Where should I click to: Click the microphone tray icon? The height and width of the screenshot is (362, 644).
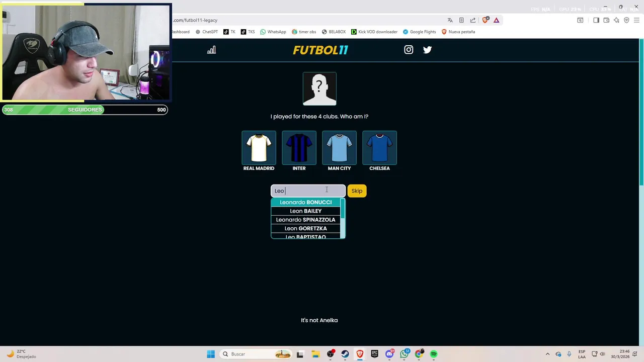(569, 354)
